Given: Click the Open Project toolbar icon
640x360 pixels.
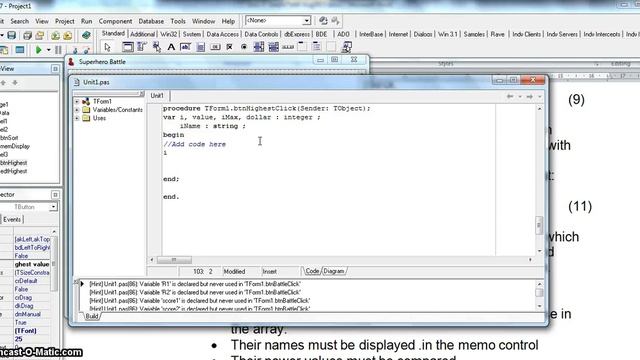Looking at the screenshot, I should point(40,36).
